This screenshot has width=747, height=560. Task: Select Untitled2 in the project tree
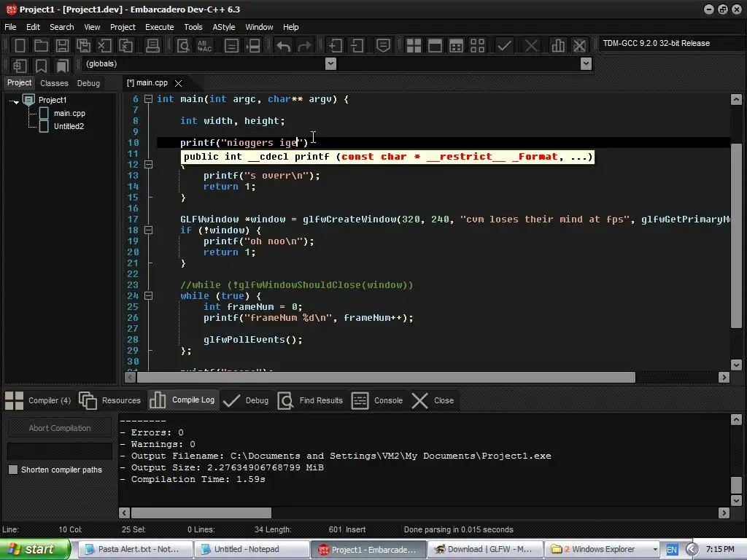point(69,126)
